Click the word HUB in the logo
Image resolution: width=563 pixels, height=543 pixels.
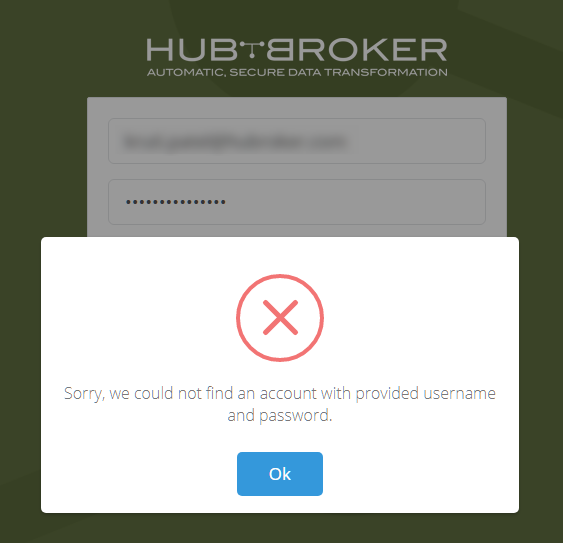[192, 50]
